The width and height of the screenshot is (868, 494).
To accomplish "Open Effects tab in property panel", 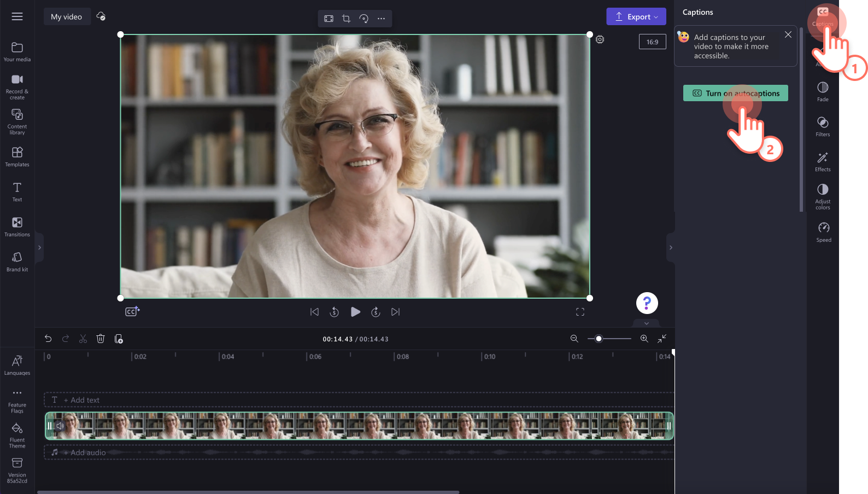I will coord(823,161).
